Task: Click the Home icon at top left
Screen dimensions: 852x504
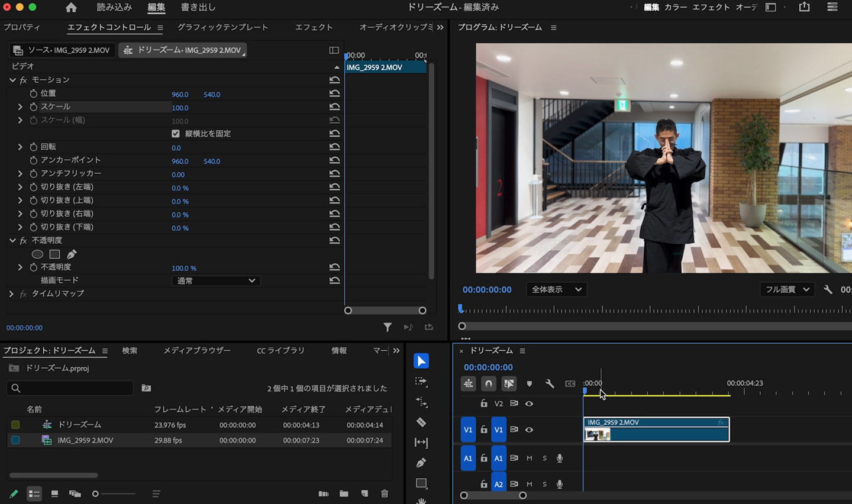Action: [71, 8]
